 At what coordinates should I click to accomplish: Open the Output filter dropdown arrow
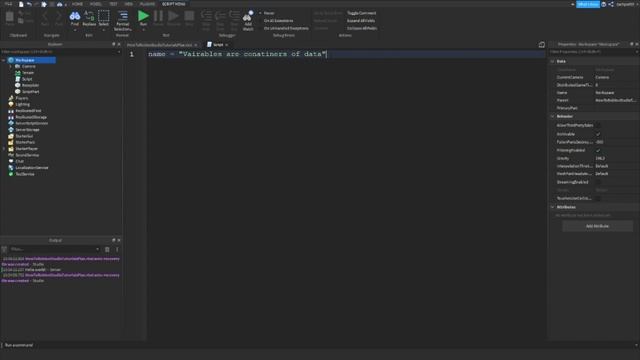(x=97, y=249)
